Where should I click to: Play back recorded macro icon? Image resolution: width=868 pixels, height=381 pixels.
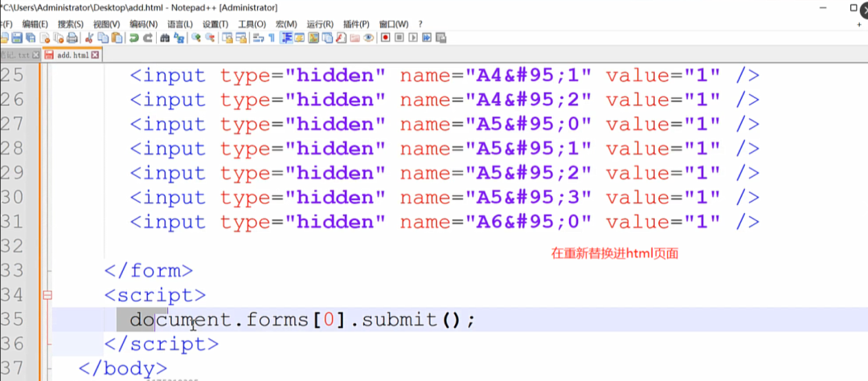tap(413, 38)
